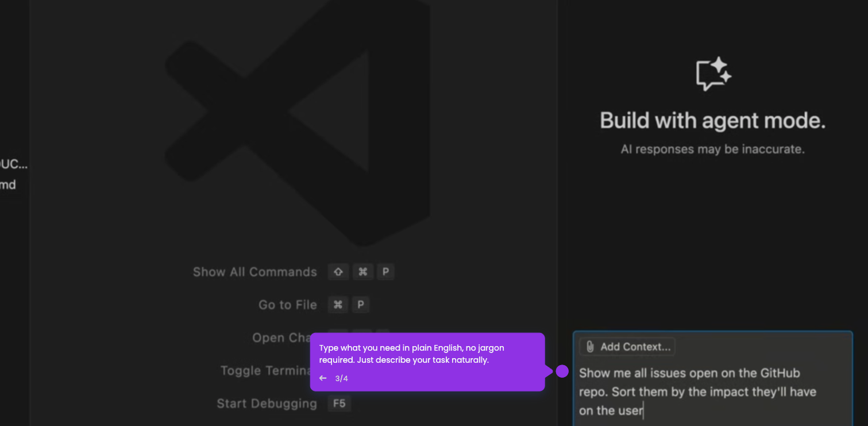Click the back arrow in the purple tooltip

click(323, 378)
